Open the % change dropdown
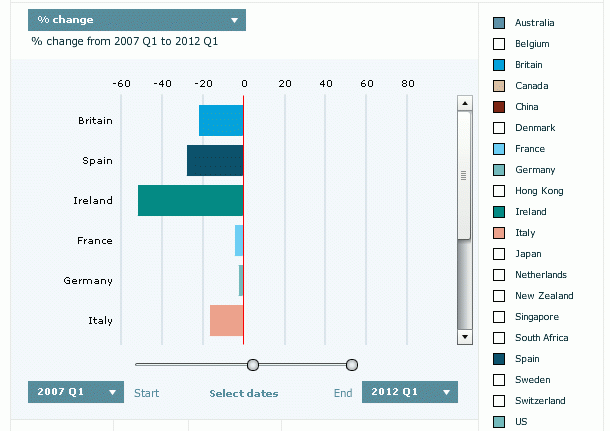Image resolution: width=610 pixels, height=431 pixels. (x=136, y=20)
